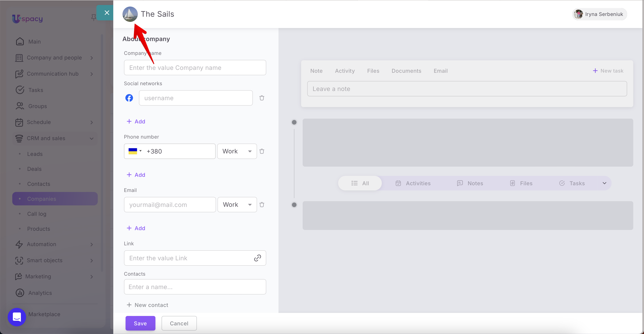Click The Sails company avatar
The image size is (644, 334).
(130, 14)
